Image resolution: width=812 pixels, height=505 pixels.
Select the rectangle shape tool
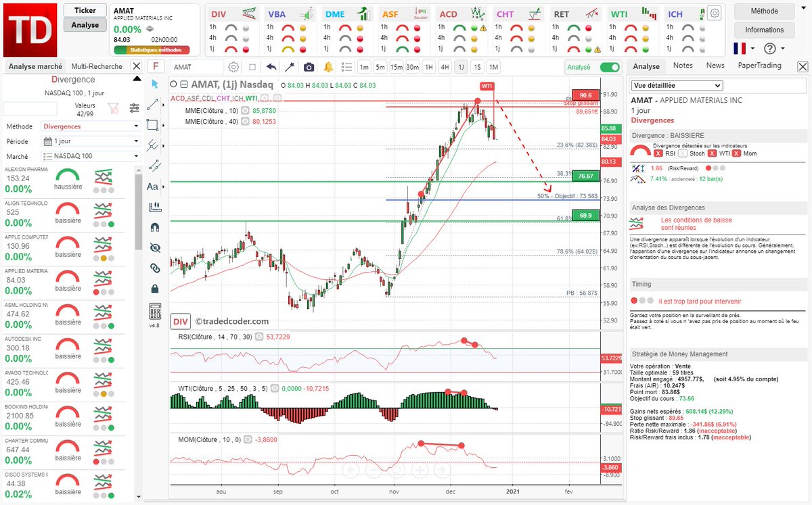coord(153,125)
